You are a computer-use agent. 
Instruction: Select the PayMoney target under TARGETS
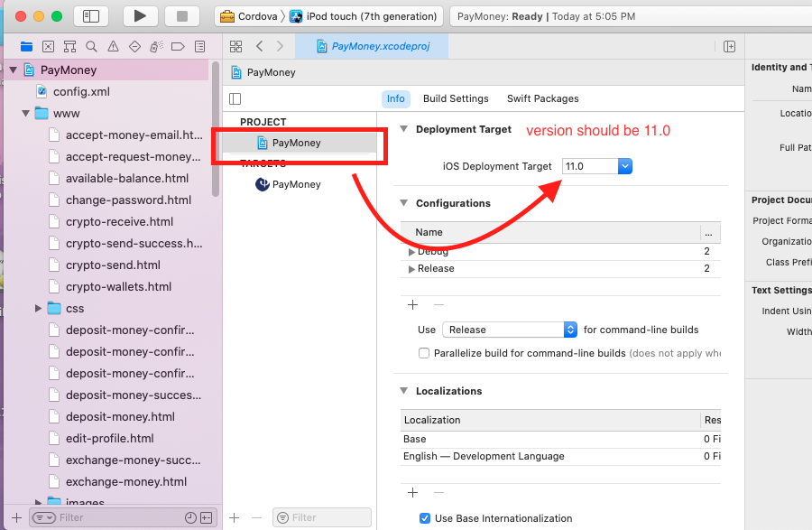click(x=296, y=184)
